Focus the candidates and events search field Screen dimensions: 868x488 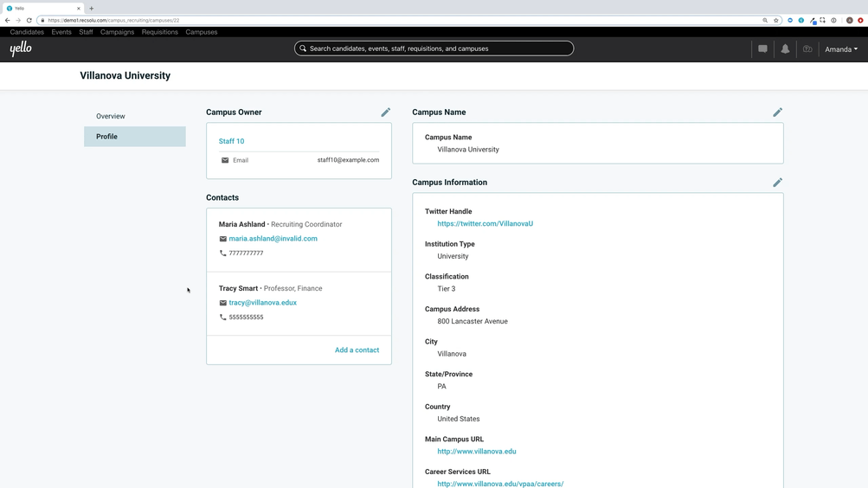tap(434, 48)
